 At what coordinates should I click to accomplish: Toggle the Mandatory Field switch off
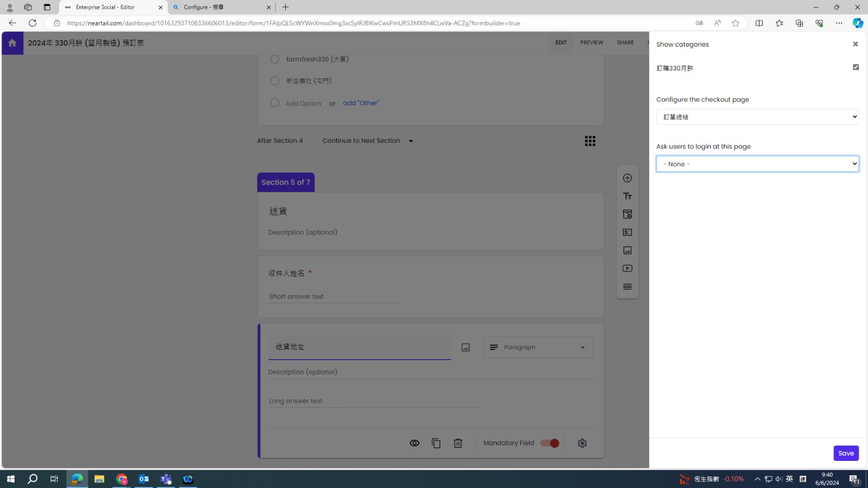550,444
